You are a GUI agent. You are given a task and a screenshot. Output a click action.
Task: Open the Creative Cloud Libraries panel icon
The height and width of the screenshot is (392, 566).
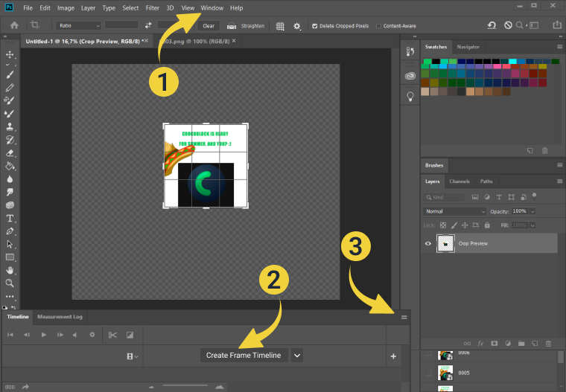click(410, 76)
